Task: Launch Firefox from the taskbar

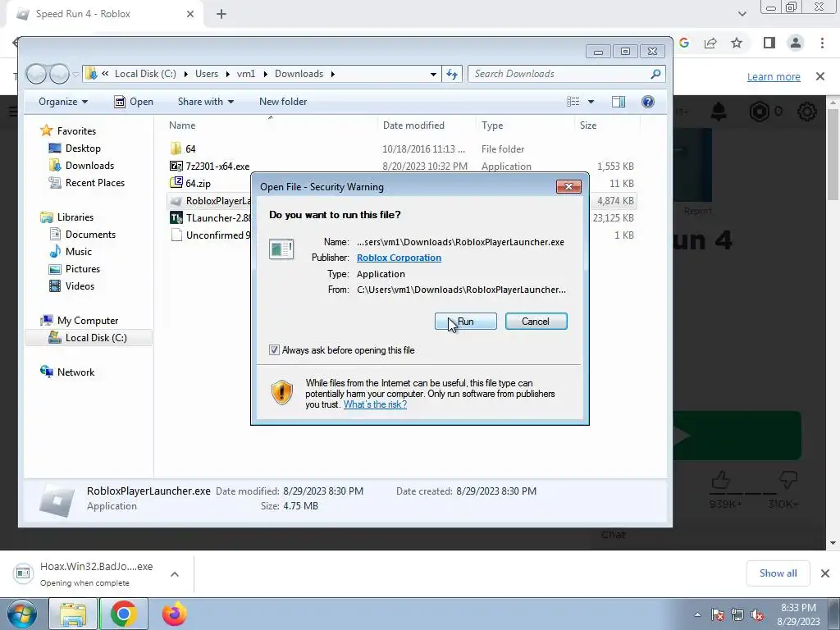Action: click(x=174, y=614)
